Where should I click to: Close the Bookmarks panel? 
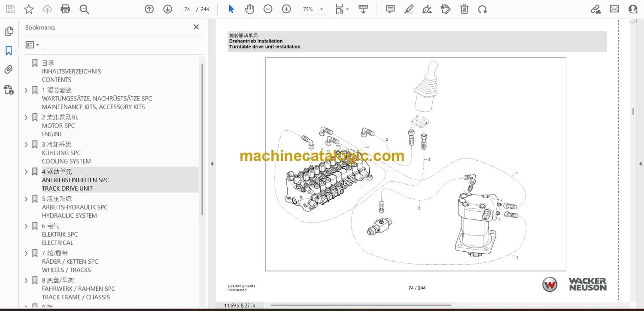(x=196, y=27)
